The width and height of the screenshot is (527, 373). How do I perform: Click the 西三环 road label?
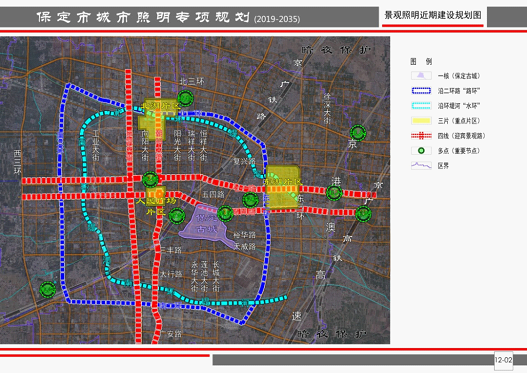(17, 162)
